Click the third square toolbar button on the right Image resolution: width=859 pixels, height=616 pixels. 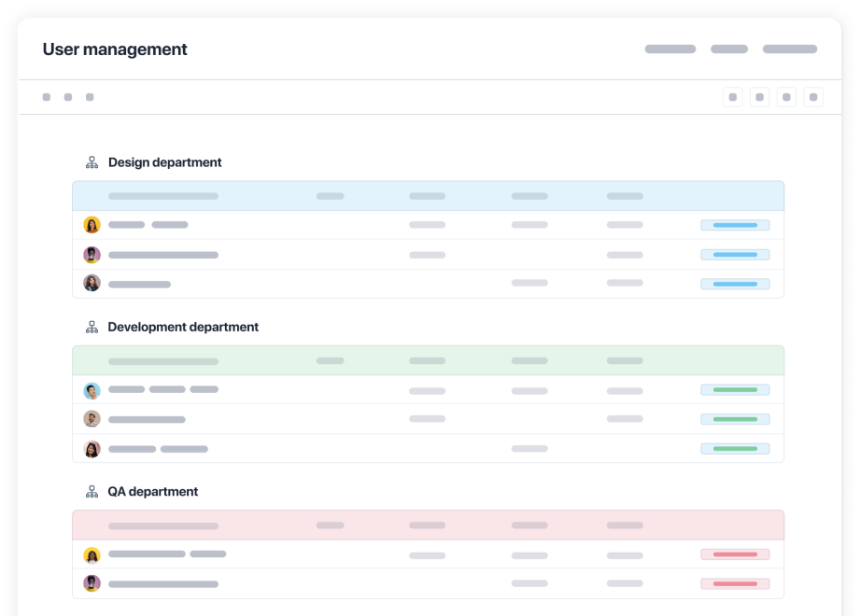786,97
